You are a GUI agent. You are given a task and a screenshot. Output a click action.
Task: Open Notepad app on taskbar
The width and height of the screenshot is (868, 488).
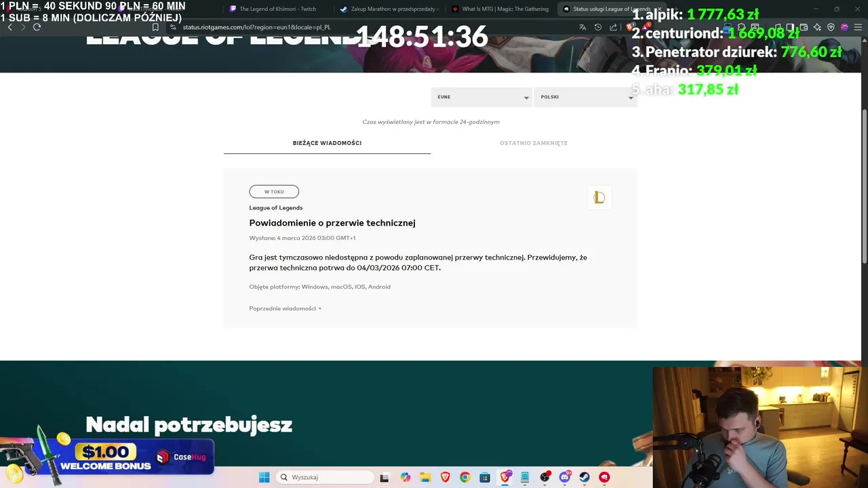[x=525, y=477]
